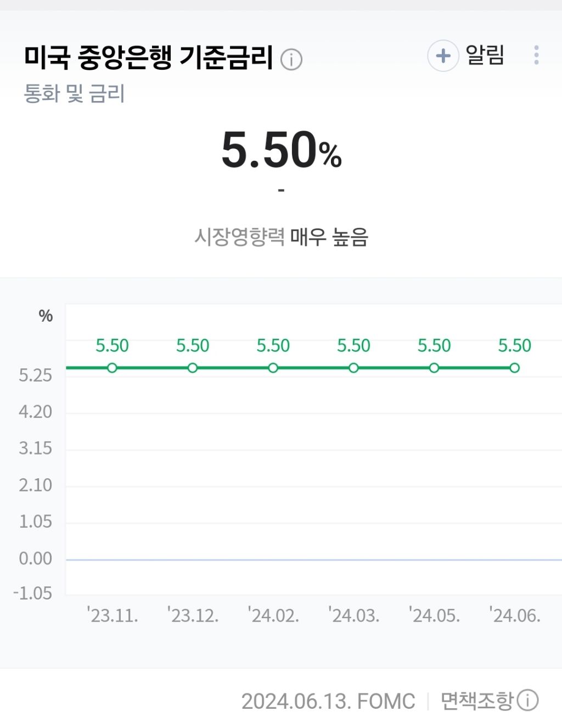Tap the '24.06. x-axis date label
Image resolution: width=562 pixels, height=728 pixels.
click(x=515, y=615)
